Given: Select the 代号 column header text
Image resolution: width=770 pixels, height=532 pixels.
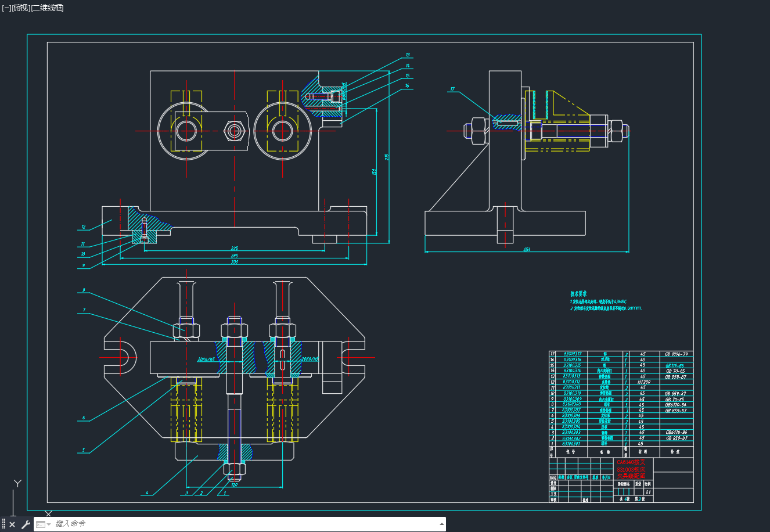Looking at the screenshot, I should coord(570,451).
